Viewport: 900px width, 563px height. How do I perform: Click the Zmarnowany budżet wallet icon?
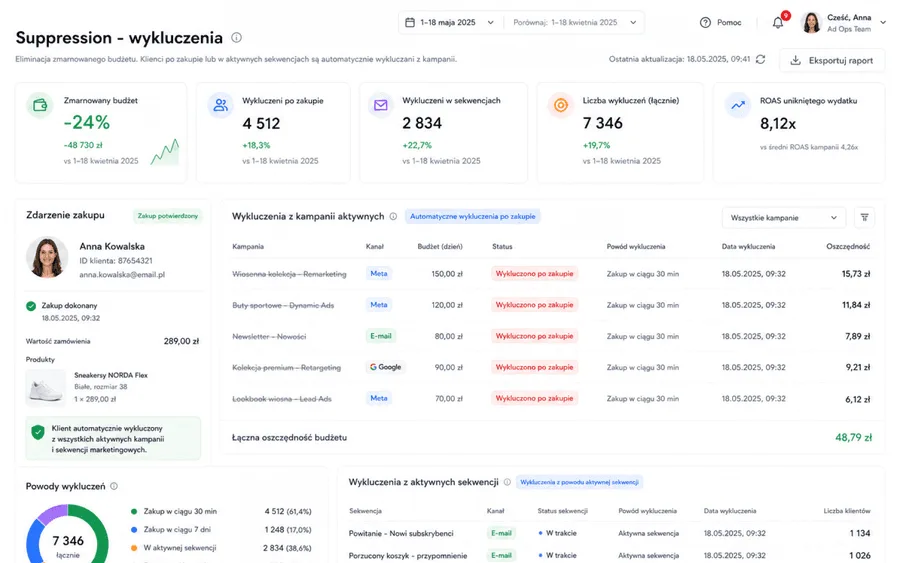pyautogui.click(x=40, y=106)
